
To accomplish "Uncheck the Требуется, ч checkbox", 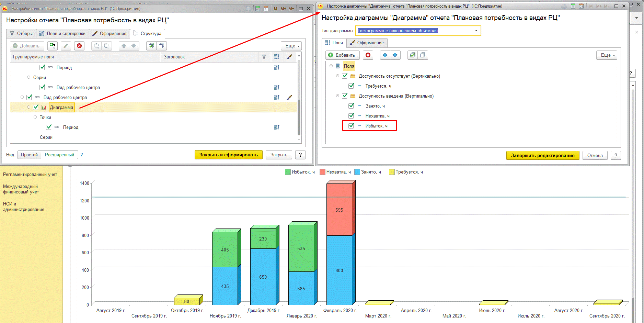I will tap(351, 86).
